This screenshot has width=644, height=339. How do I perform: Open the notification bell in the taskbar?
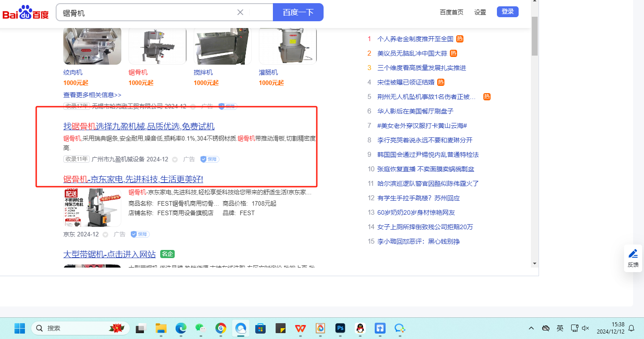(632, 328)
